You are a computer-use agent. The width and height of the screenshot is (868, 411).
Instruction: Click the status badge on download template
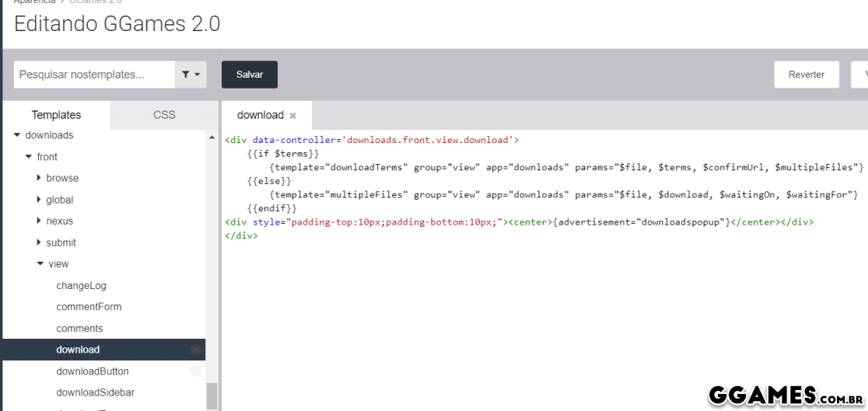tap(195, 350)
